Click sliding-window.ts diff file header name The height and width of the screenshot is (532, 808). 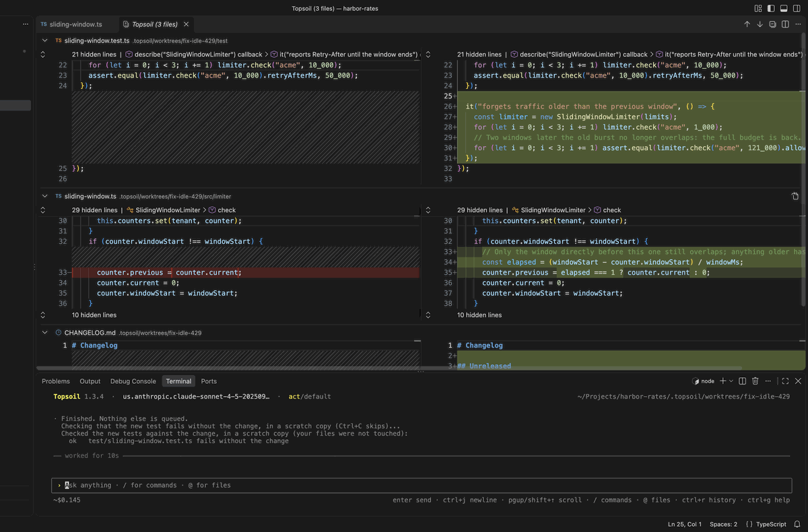(91, 196)
